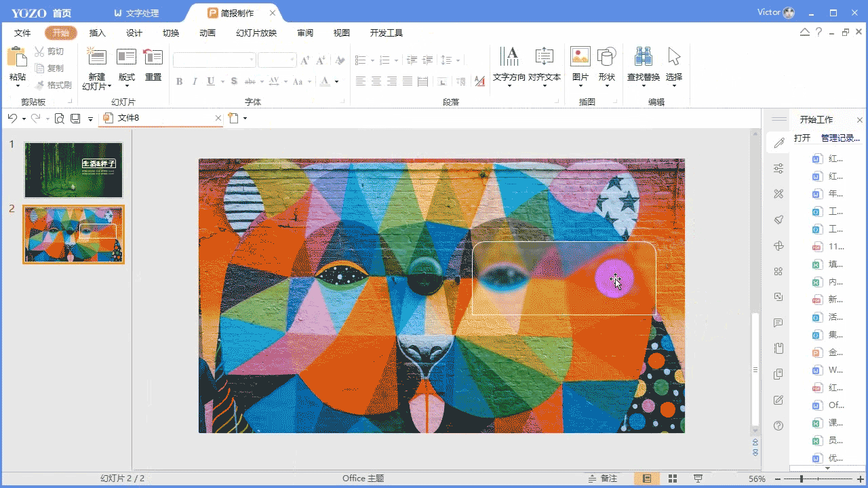Screen dimensions: 868x488
Task: Select slide 1 thumbnail
Action: [73, 170]
